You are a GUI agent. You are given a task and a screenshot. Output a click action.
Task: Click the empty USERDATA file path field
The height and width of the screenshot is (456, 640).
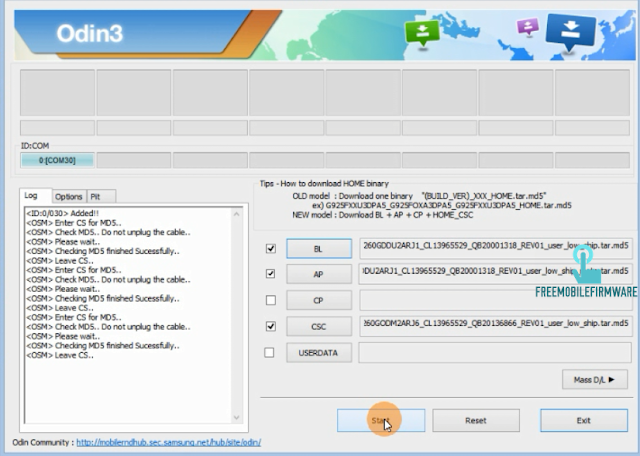click(495, 352)
